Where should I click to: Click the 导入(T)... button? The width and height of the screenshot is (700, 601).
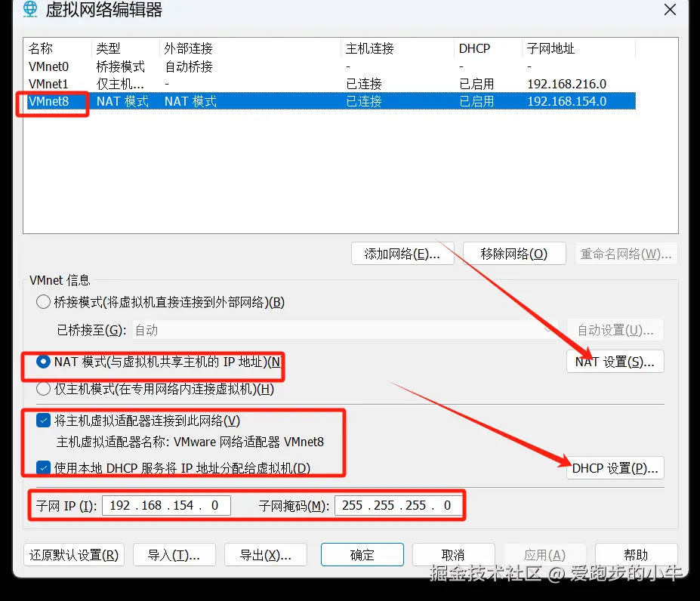(174, 555)
